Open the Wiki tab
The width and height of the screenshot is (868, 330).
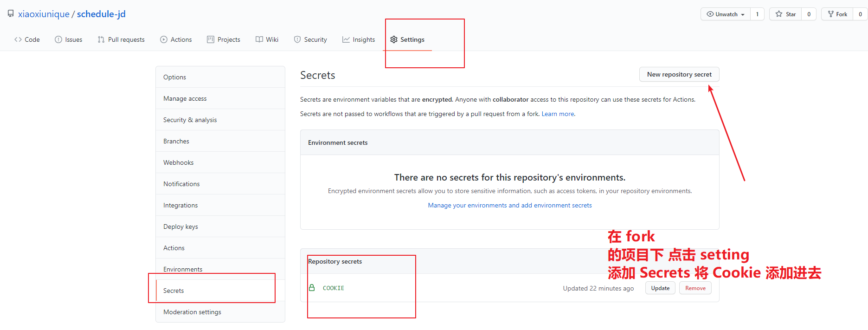click(267, 39)
